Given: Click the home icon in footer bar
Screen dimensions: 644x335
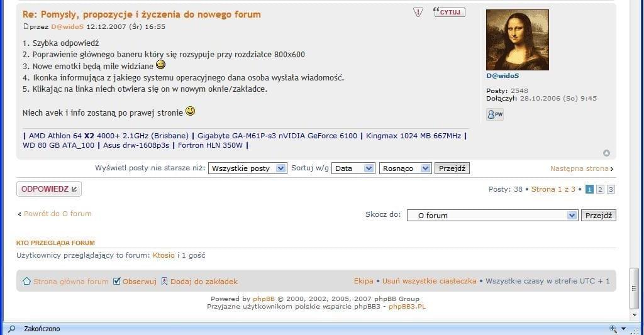Looking at the screenshot, I should click(x=26, y=281).
